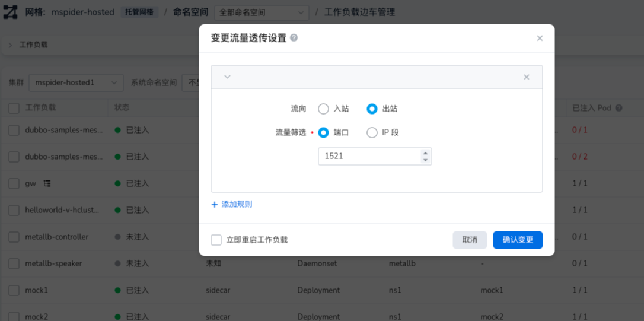
Task: Click the port input field showing 1521
Action: (x=369, y=156)
